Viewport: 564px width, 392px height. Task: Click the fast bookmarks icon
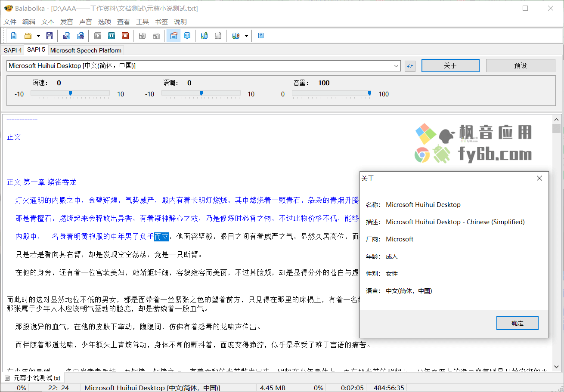tap(236, 36)
